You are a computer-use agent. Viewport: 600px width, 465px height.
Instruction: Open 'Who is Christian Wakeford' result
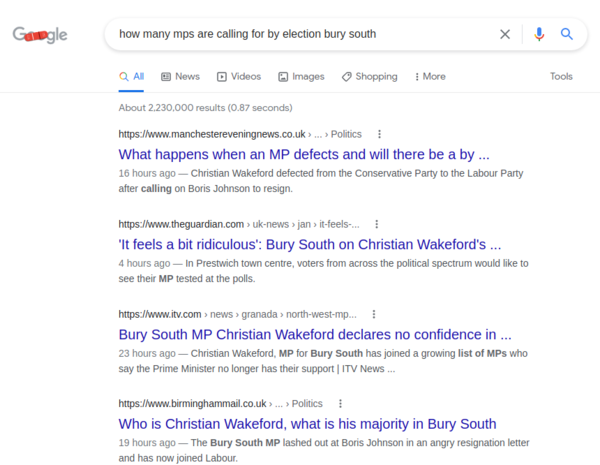[x=307, y=424]
